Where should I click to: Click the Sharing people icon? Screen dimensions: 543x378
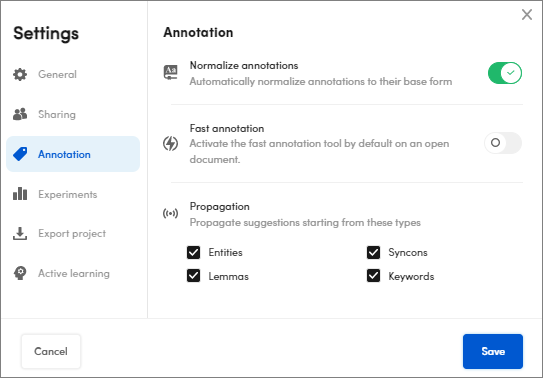point(20,114)
